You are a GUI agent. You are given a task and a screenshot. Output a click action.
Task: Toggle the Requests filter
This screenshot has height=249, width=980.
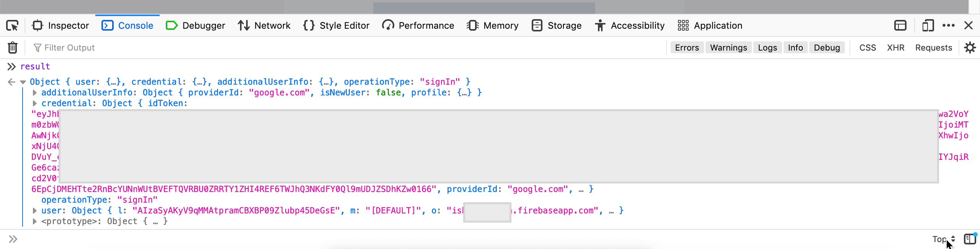[934, 48]
